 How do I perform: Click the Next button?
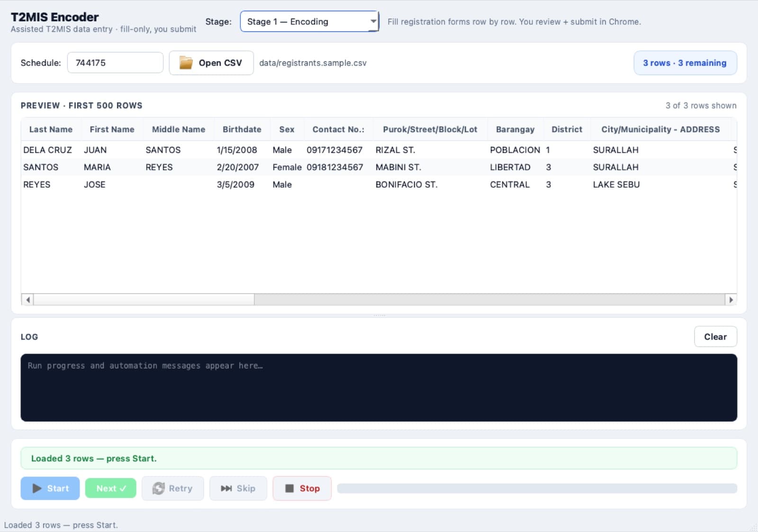click(111, 488)
